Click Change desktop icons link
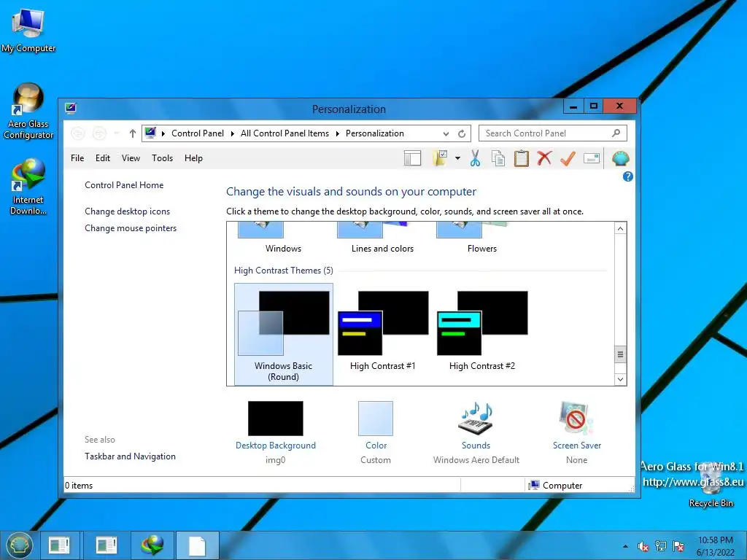The height and width of the screenshot is (560, 747). 127,211
